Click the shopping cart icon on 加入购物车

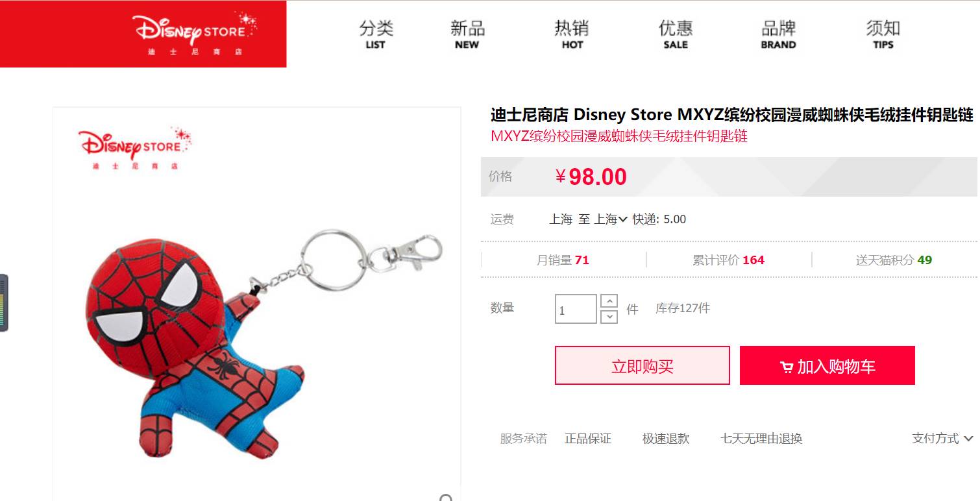point(787,367)
